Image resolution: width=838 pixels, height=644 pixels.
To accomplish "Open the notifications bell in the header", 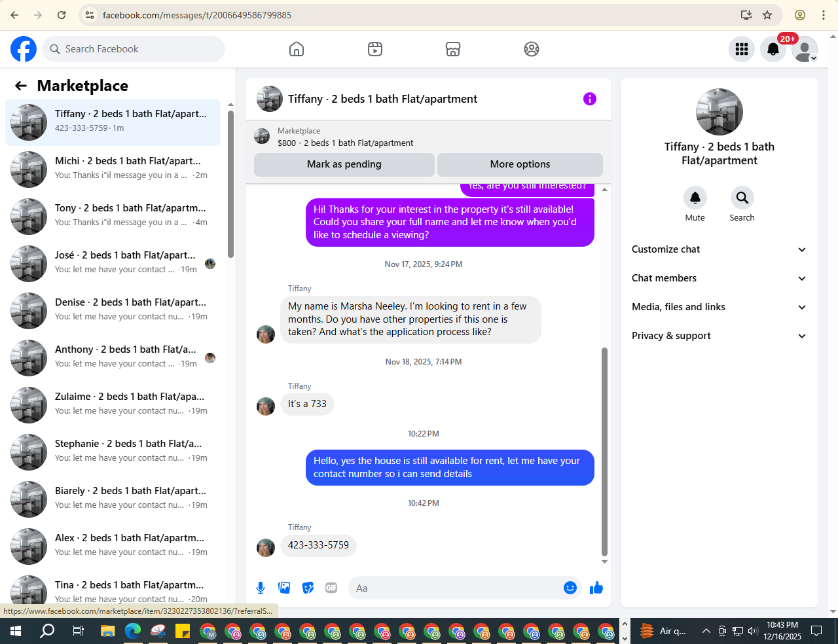I will click(773, 49).
